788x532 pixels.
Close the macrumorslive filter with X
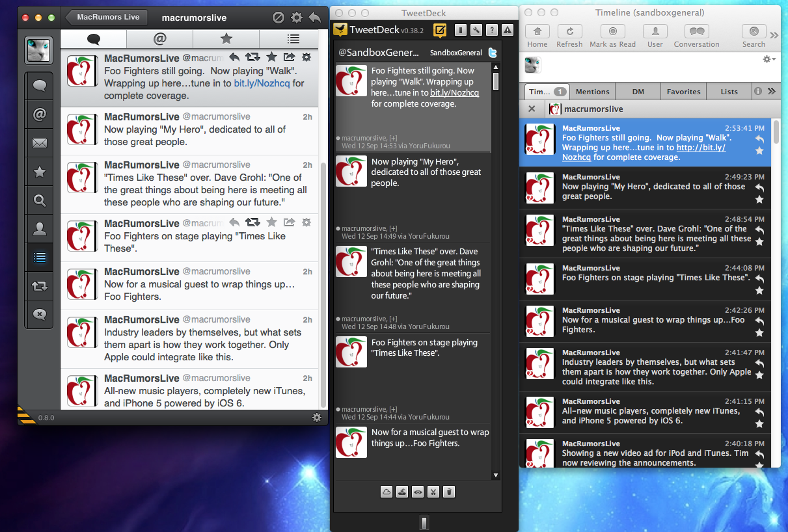point(532,109)
